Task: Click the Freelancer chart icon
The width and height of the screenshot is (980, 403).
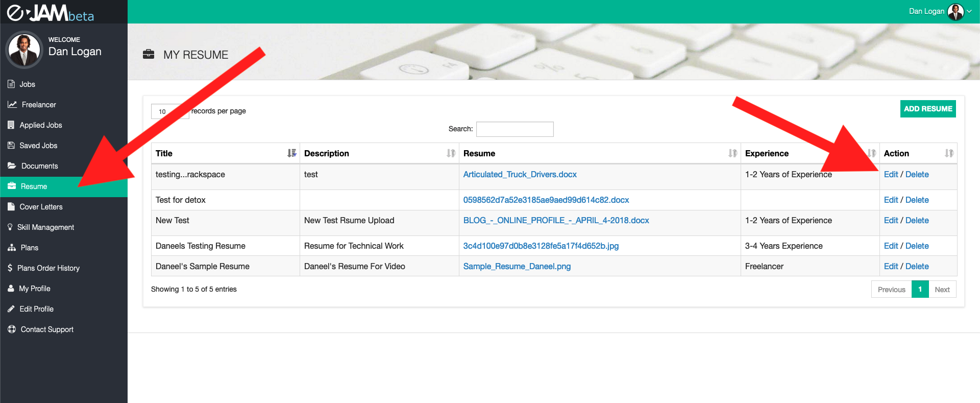Action: 12,105
